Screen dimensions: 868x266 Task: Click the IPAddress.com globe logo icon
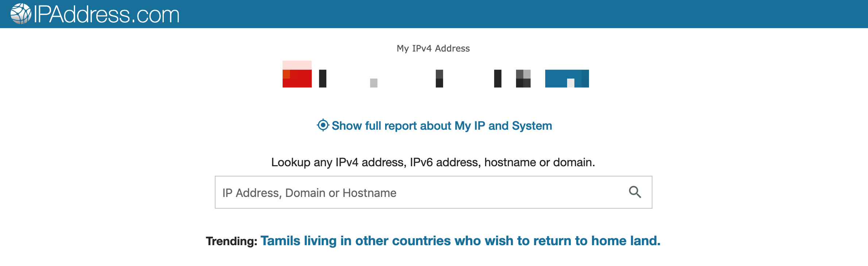pos(20,14)
